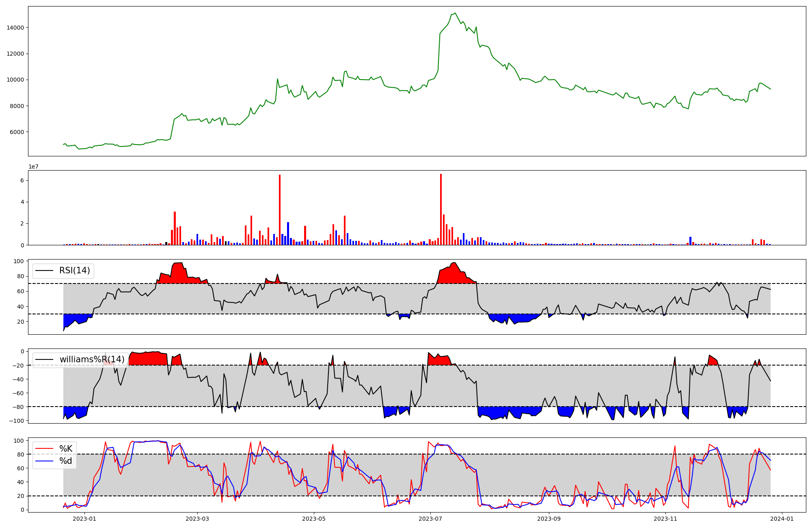Click the -100 tick on Williams %R axis
This screenshot has height=528, width=812.
click(x=17, y=421)
